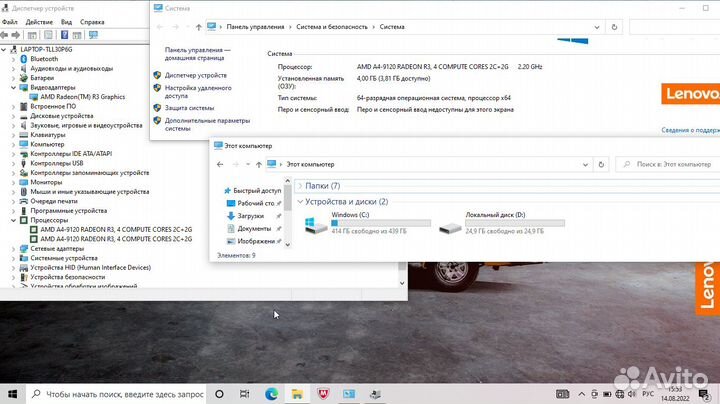This screenshot has height=404, width=720.
Task: Click the back arrow in Device Manager toolbar
Action: click(5, 35)
